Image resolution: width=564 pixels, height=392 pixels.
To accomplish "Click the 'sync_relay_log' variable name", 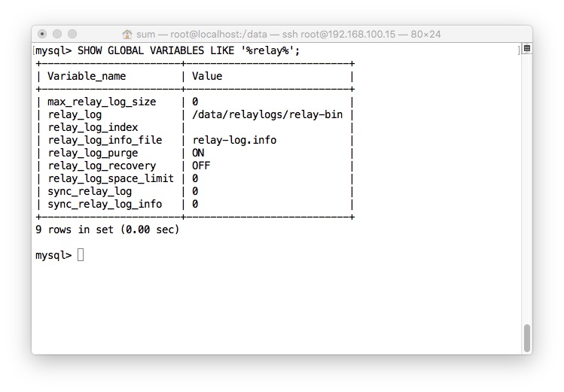I will (90, 192).
